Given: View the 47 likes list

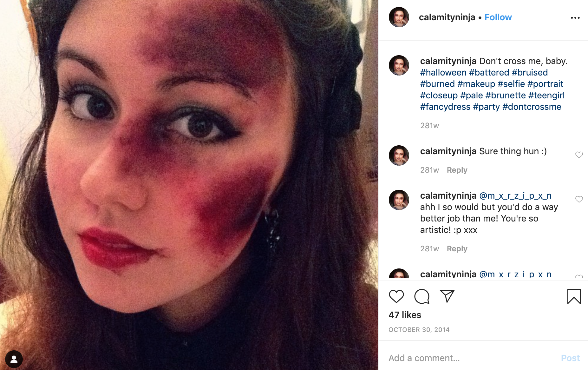Looking at the screenshot, I should click(405, 315).
